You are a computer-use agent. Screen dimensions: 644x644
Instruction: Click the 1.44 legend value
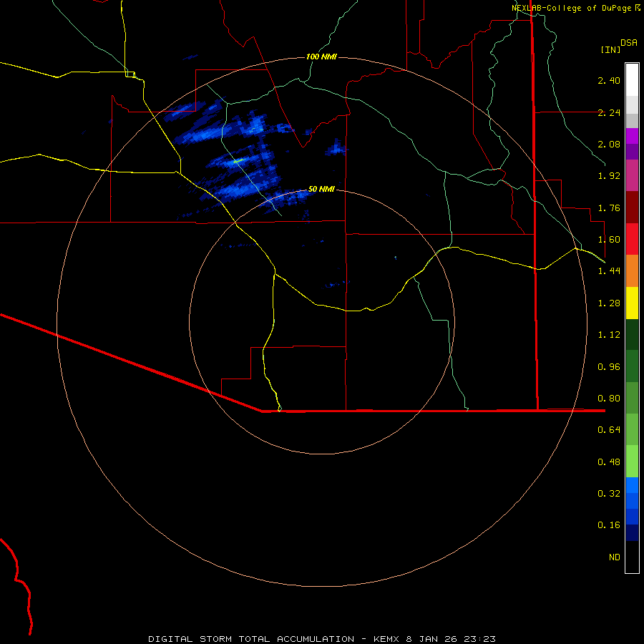click(609, 271)
